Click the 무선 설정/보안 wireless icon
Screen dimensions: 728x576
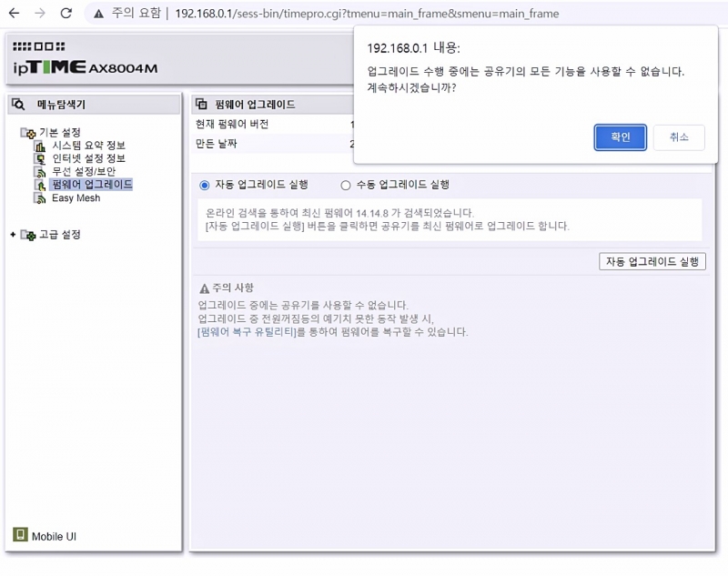(40, 172)
